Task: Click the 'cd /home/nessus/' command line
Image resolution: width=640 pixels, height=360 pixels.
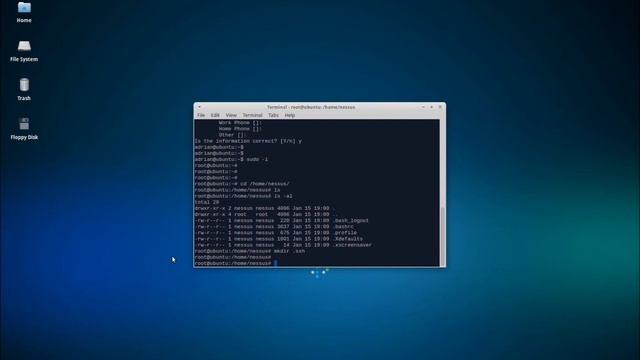Action: point(242,184)
